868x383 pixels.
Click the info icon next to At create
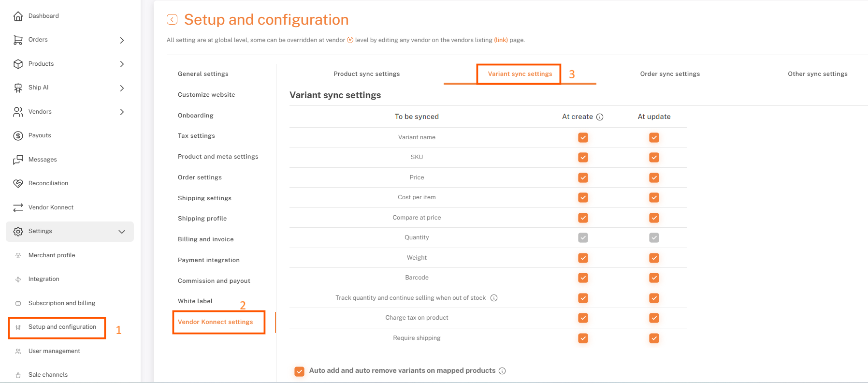600,117
